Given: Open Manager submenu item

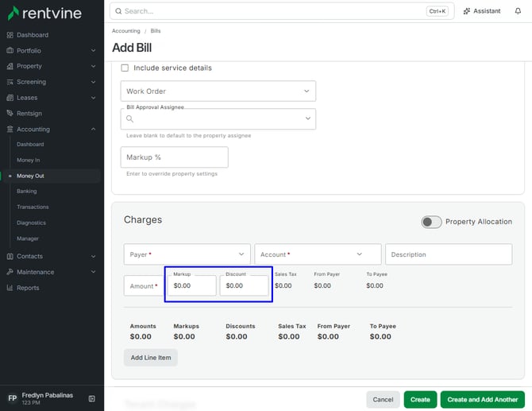Looking at the screenshot, I should coord(28,238).
